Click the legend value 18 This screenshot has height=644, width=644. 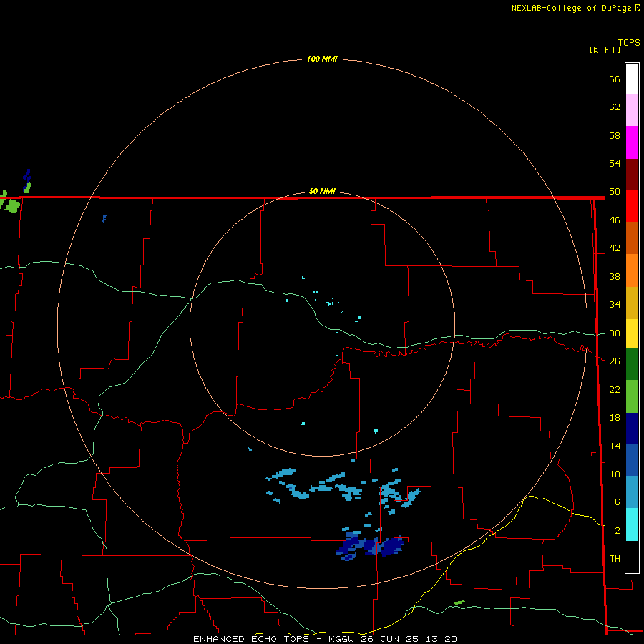pyautogui.click(x=615, y=418)
